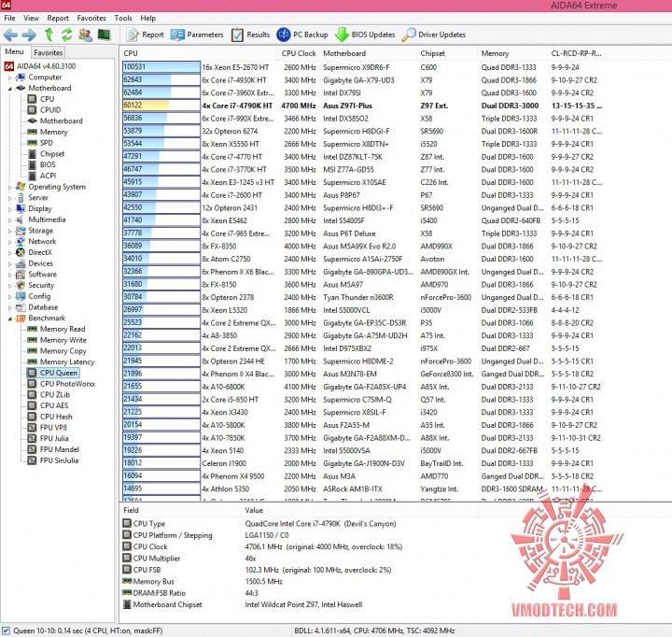Click the green Up arrow icon
This screenshot has width=672, height=637.
point(49,35)
